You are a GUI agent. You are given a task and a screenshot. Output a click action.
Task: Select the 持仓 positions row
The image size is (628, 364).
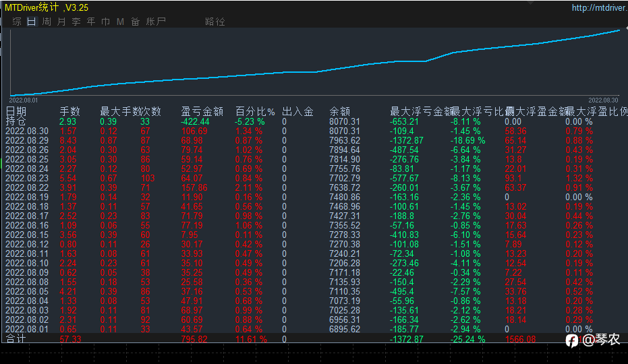(x=16, y=121)
